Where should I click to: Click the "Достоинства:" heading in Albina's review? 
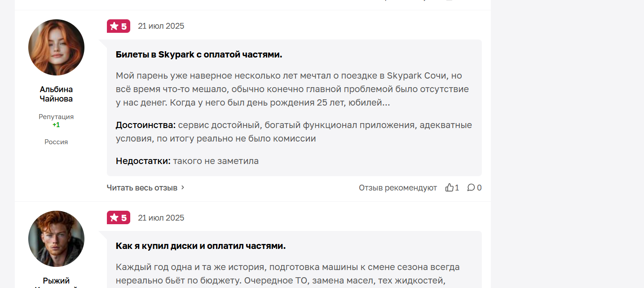tap(146, 125)
